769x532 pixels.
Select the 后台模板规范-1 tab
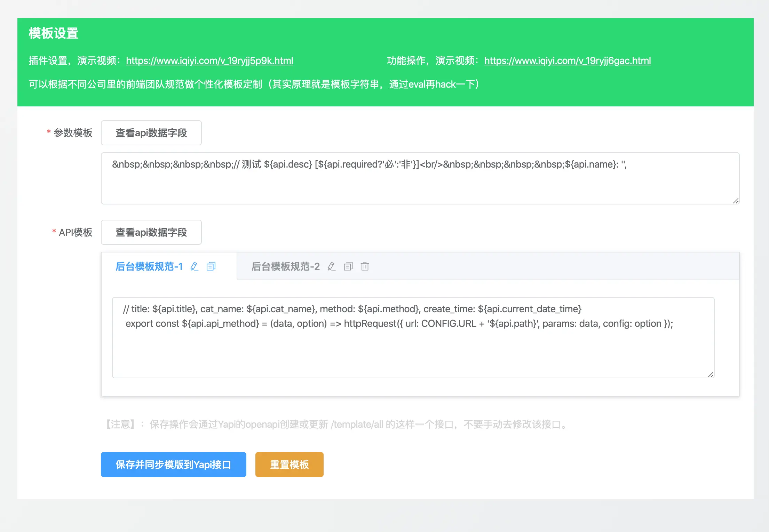coord(149,267)
